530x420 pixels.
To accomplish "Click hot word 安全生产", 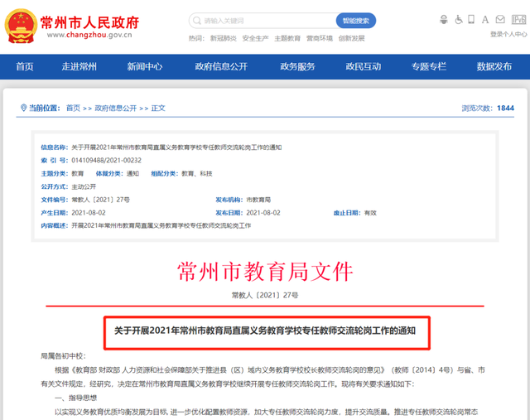I will click(256, 38).
